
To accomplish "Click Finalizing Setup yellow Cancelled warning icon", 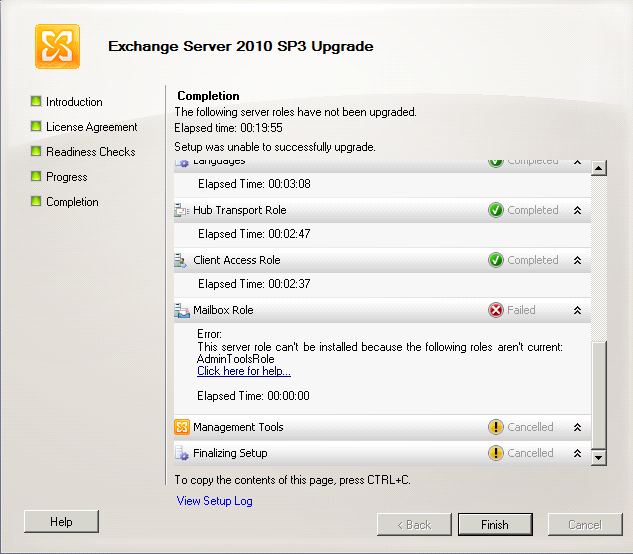I will [x=496, y=453].
